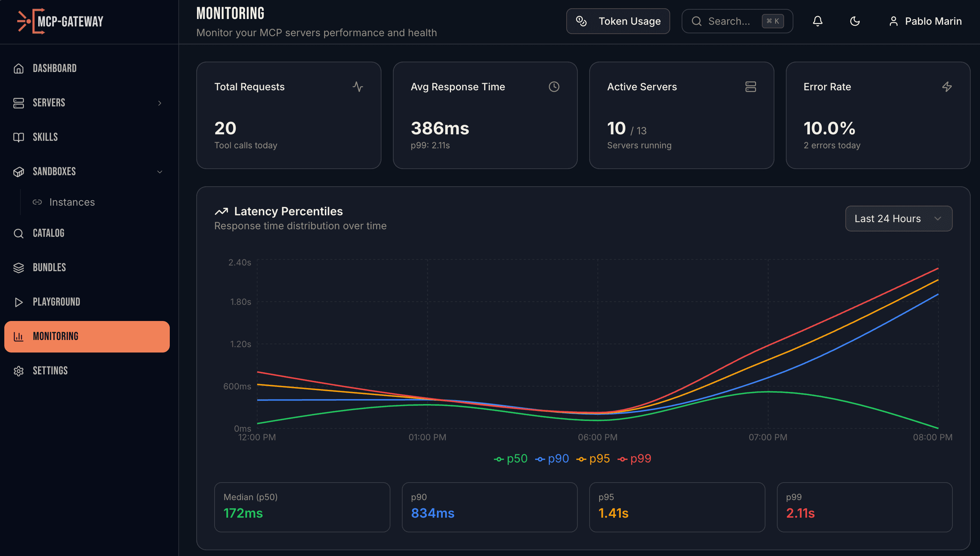Click the notification bell icon
980x556 pixels.
(817, 21)
